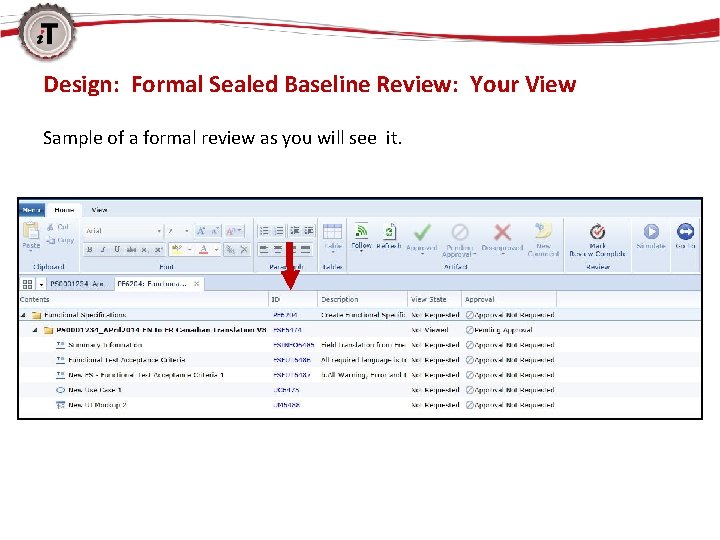The image size is (720, 540).
Task: Justify text in Paragraph group
Action: 305,250
